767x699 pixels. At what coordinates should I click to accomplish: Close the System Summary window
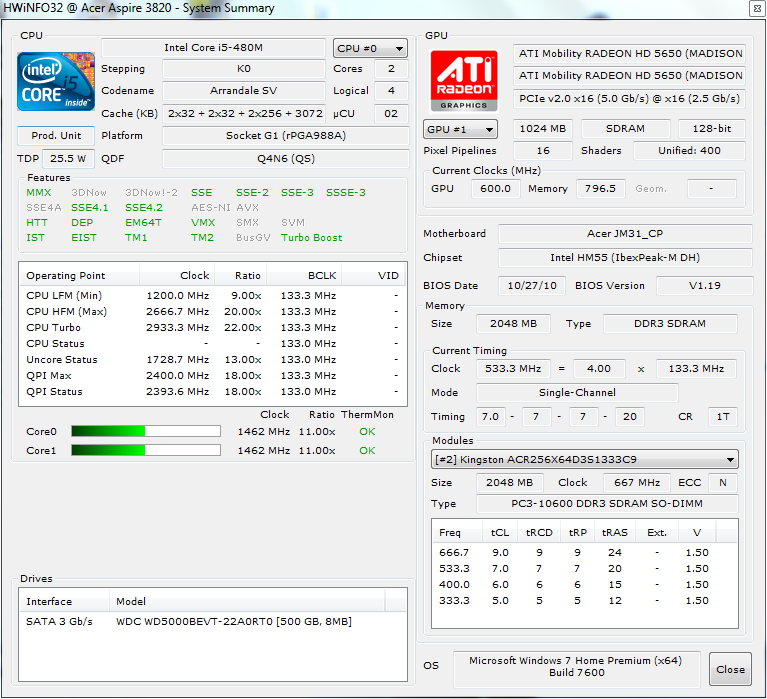pos(757,9)
